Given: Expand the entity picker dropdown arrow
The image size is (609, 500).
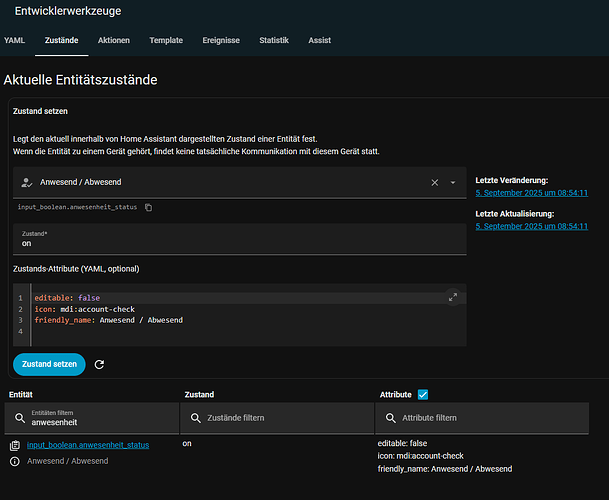Looking at the screenshot, I should [x=453, y=183].
